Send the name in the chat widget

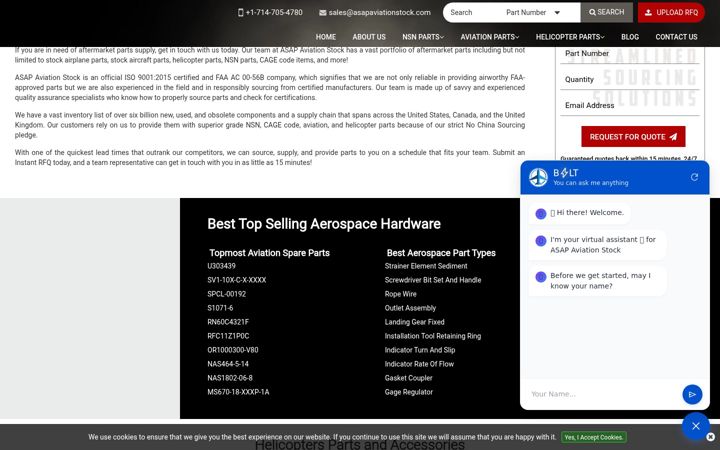click(x=692, y=394)
